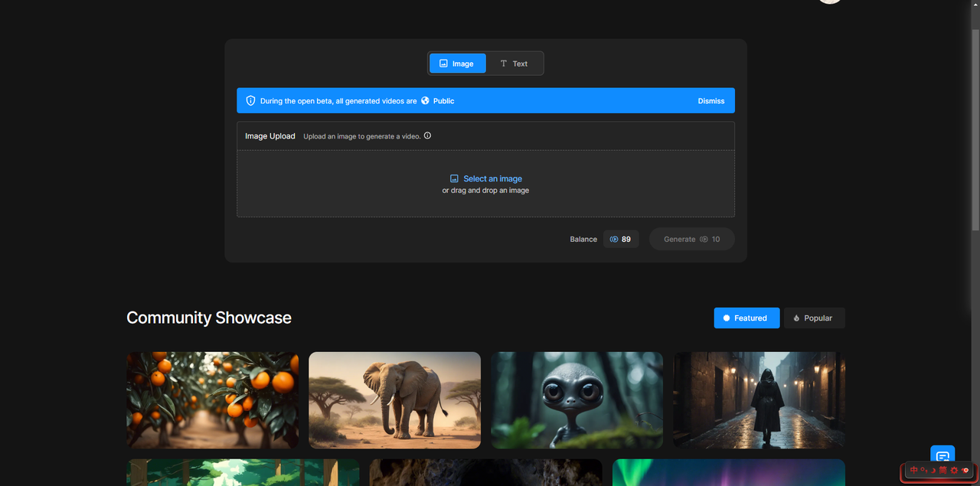Image resolution: width=980 pixels, height=486 pixels.
Task: Click the shield icon in the beta banner
Action: click(250, 101)
